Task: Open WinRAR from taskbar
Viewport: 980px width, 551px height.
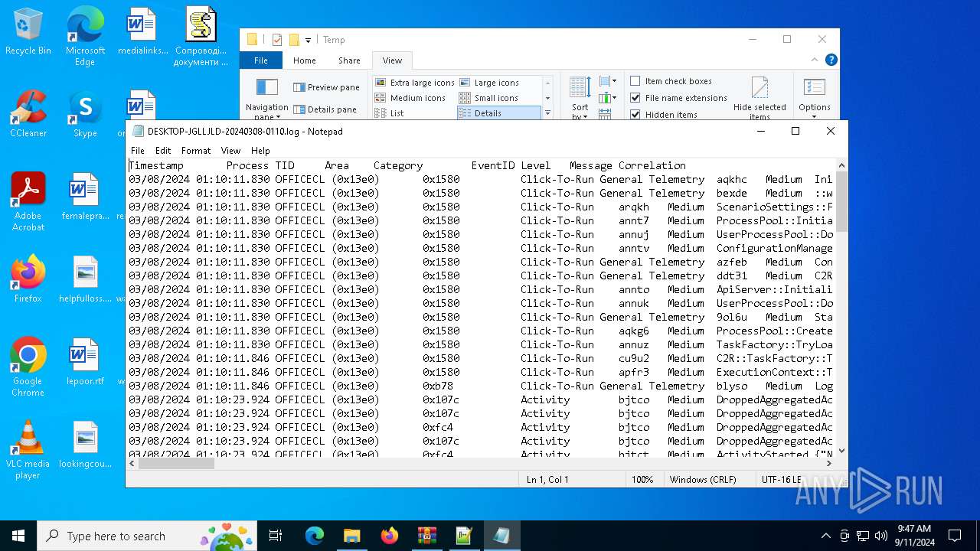Action: [426, 536]
